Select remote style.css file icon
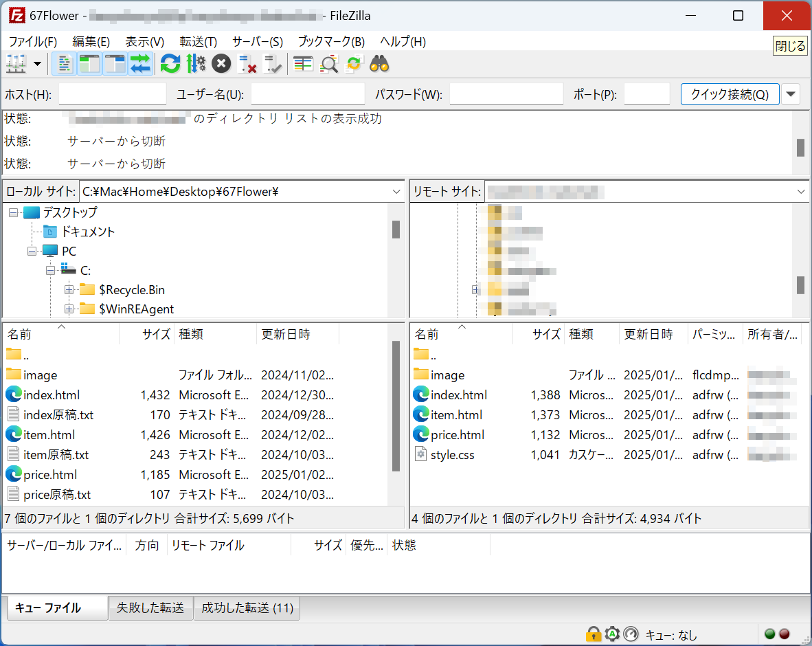Screen dimensions: 812x646 coord(421,454)
